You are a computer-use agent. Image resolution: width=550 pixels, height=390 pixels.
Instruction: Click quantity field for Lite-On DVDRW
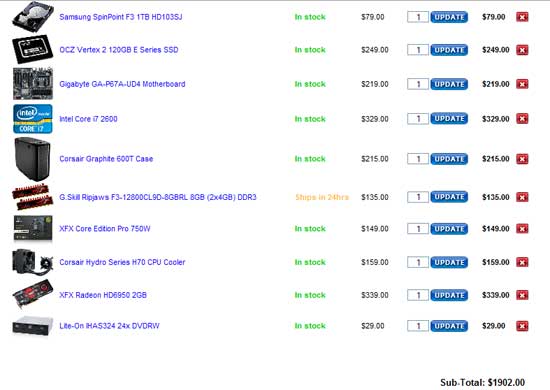coord(418,326)
